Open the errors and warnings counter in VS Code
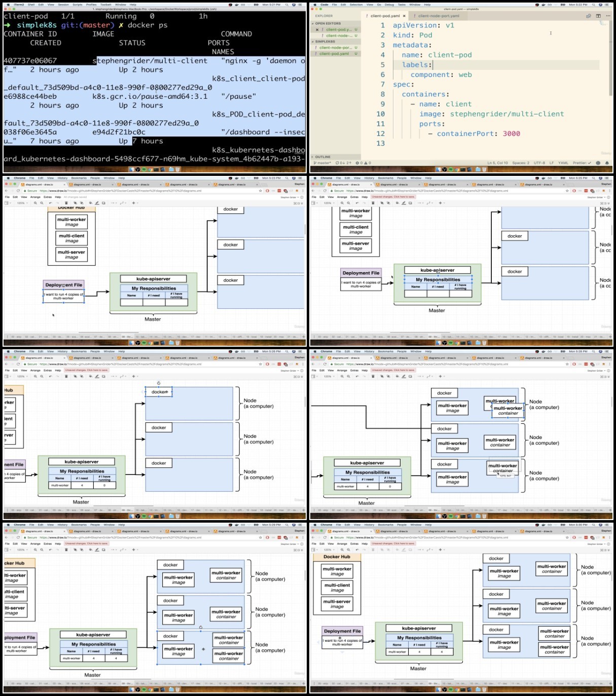 click(363, 163)
